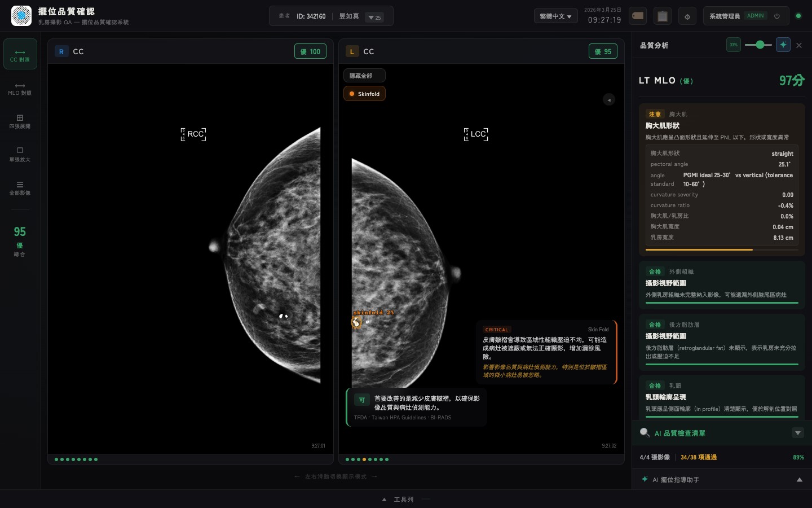This screenshot has height=508, width=812.
Task: Toggle the Skinfold overlay chip
Action: [364, 94]
